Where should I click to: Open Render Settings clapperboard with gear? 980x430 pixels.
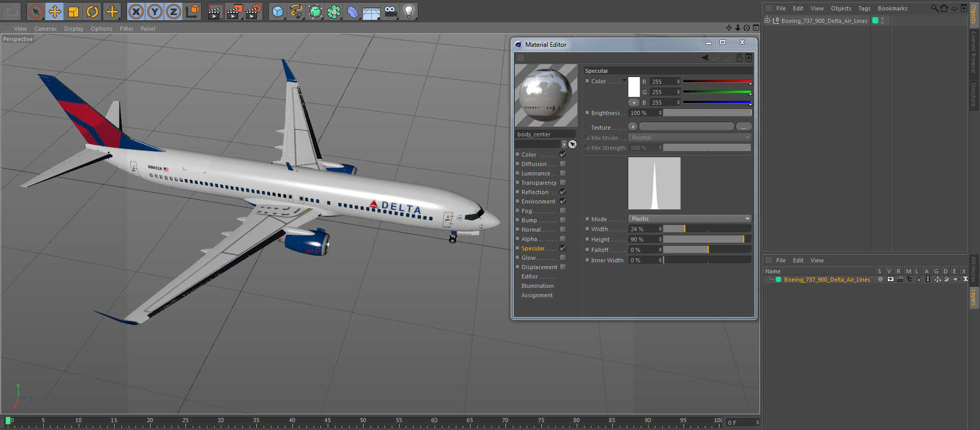tap(254, 11)
